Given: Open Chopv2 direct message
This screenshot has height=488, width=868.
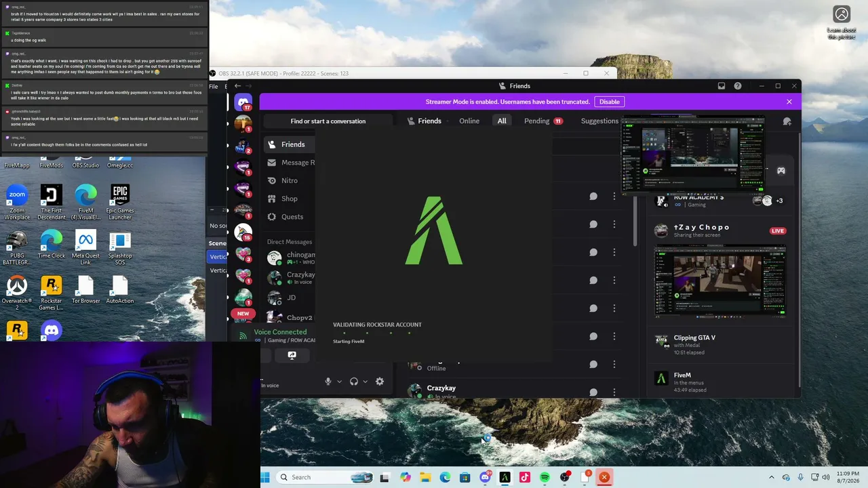Looking at the screenshot, I should (290, 317).
